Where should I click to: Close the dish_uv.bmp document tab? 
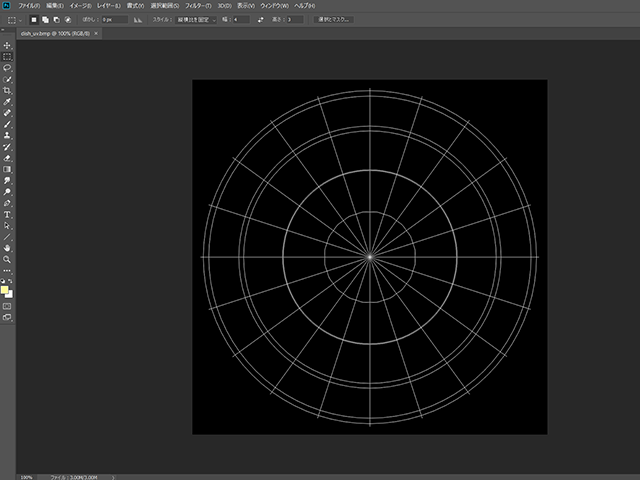(96, 33)
